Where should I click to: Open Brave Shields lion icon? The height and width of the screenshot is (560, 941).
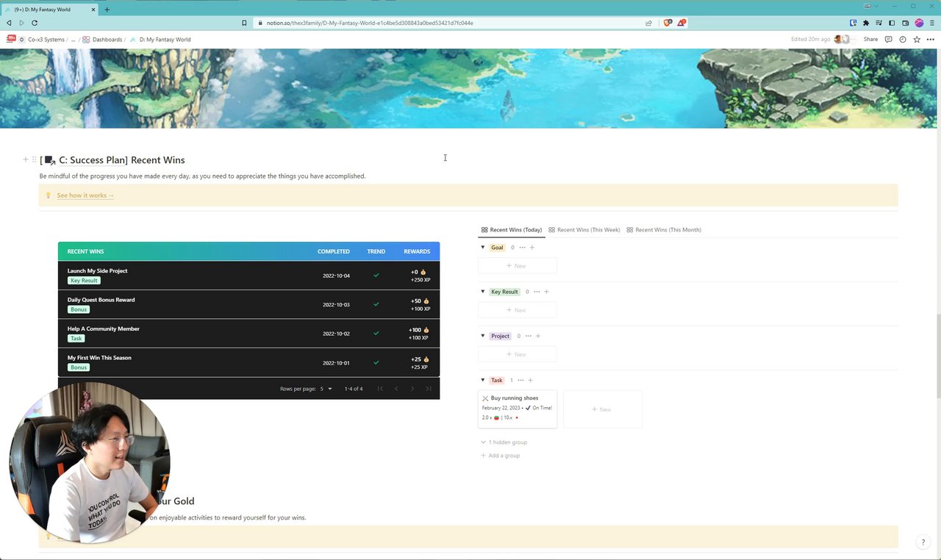pos(668,23)
